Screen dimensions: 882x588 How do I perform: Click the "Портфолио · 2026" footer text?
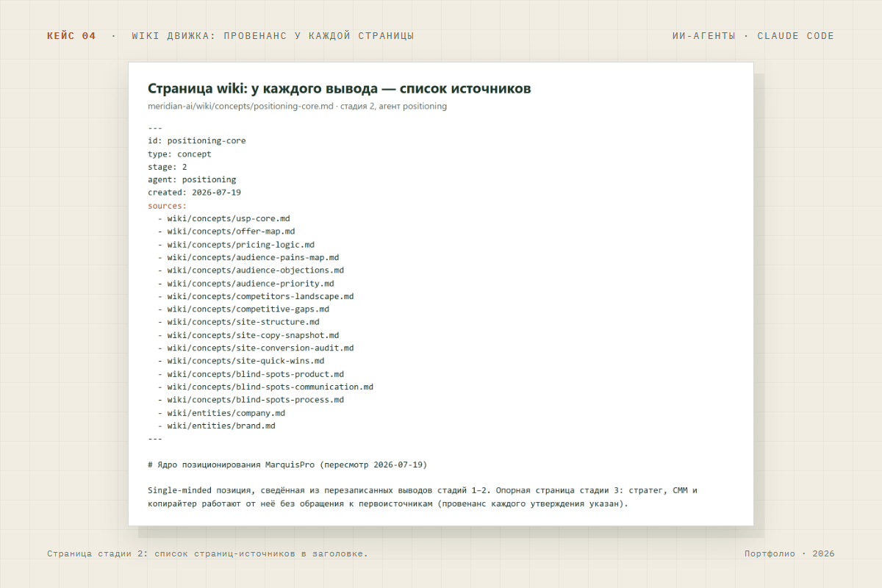(x=789, y=553)
